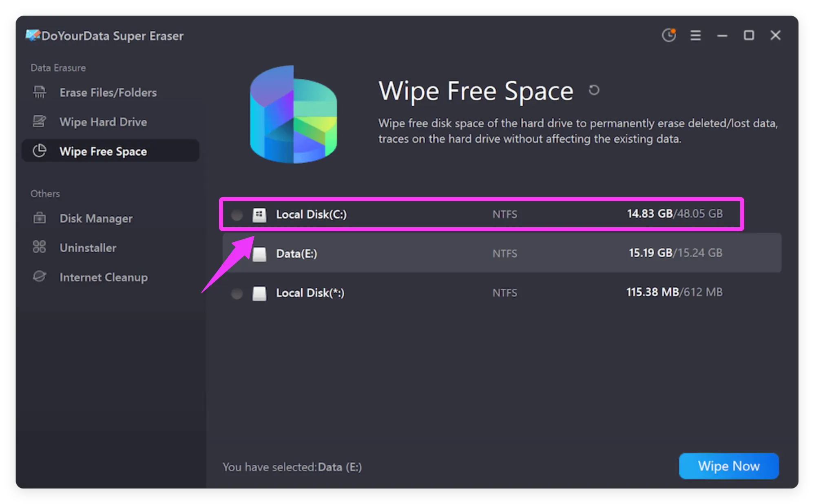Click the Windows drive icon of Local Disk(C:)
Screen dimensions: 814x504
[x=259, y=214]
